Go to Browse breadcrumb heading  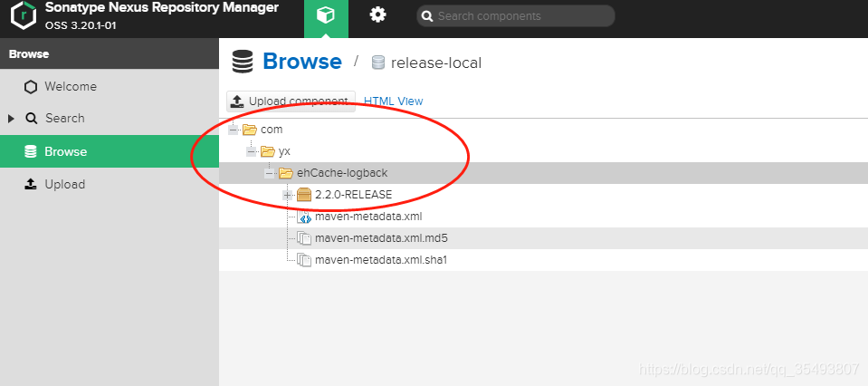[302, 62]
